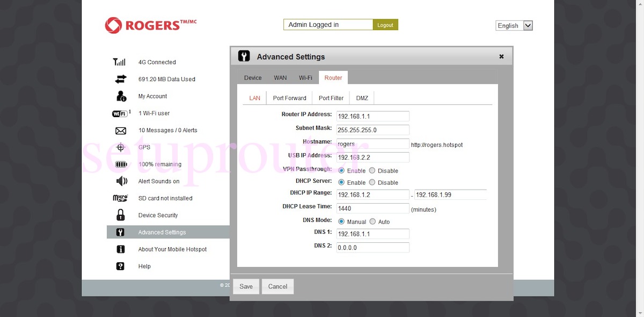Image resolution: width=644 pixels, height=317 pixels.
Task: Open 100% remaining battery entry
Action: click(160, 164)
